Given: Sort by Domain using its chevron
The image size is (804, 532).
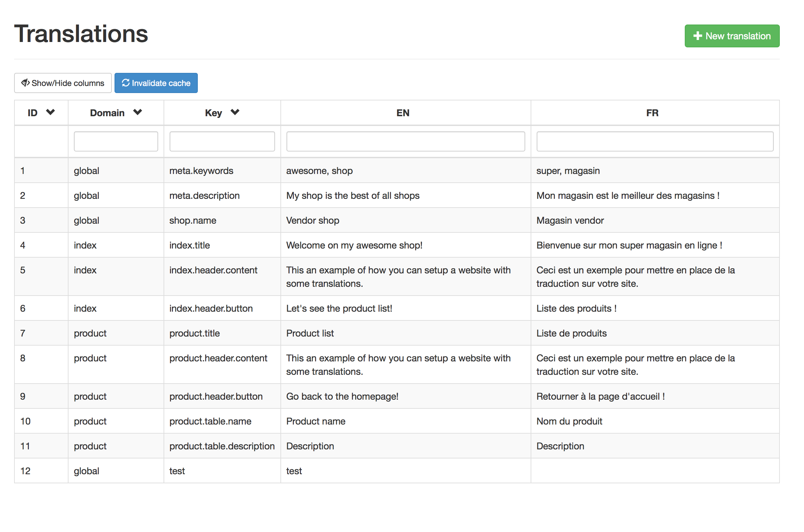Looking at the screenshot, I should click(137, 112).
